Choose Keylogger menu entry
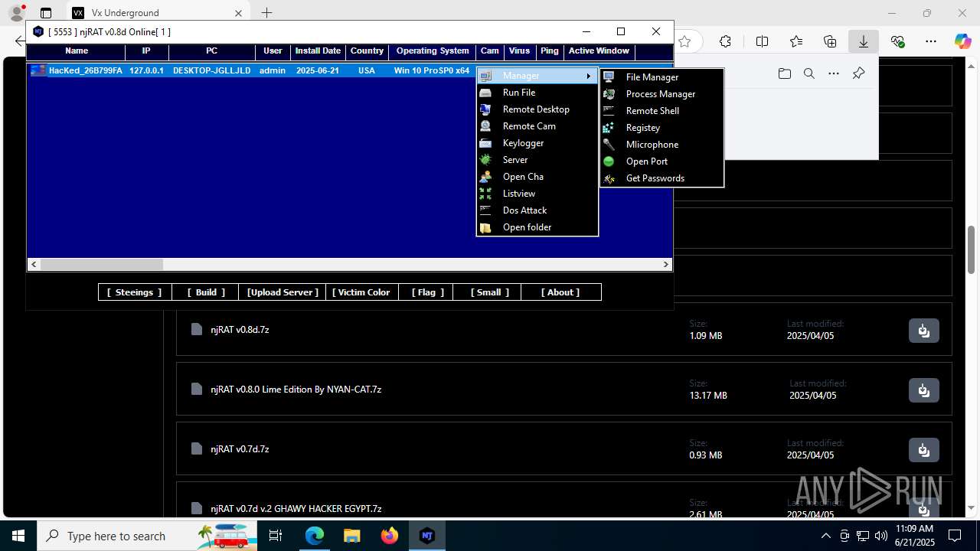The width and height of the screenshot is (980, 551). [x=537, y=143]
